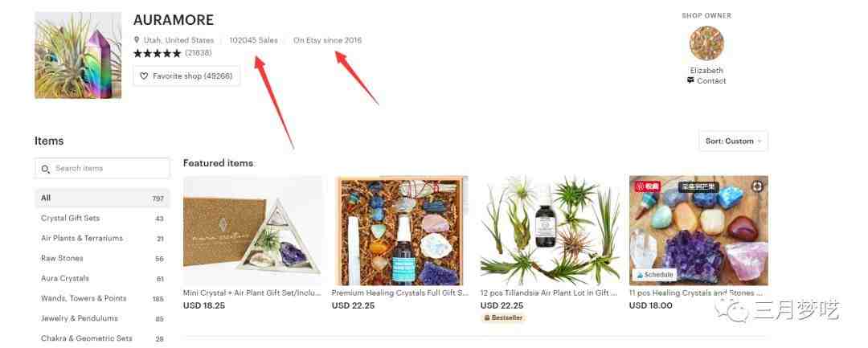Click the magnifier icon in Search items field
868x348 pixels.
pos(45,168)
